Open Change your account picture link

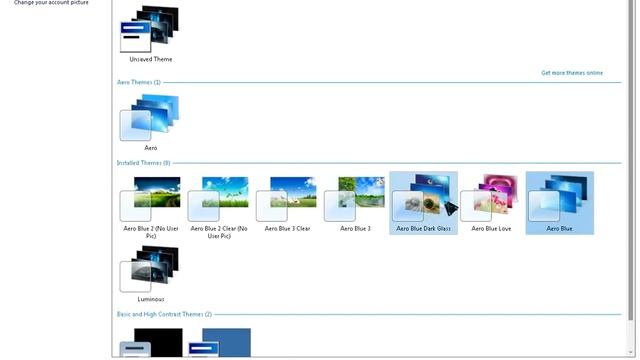(51, 2)
